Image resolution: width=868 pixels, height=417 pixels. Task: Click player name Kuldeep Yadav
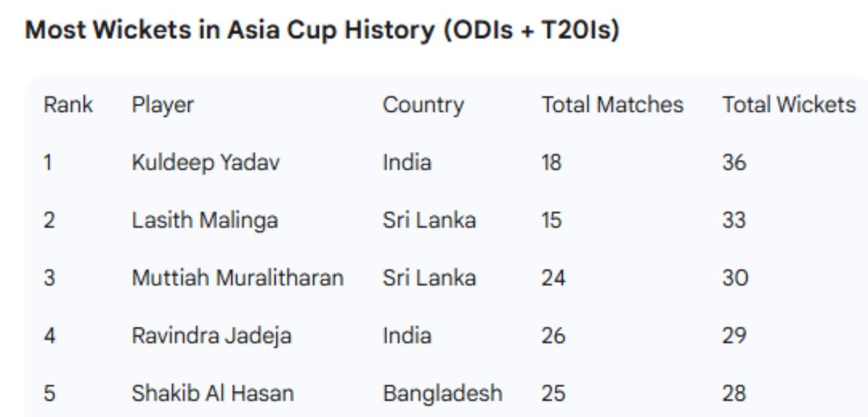pyautogui.click(x=205, y=163)
